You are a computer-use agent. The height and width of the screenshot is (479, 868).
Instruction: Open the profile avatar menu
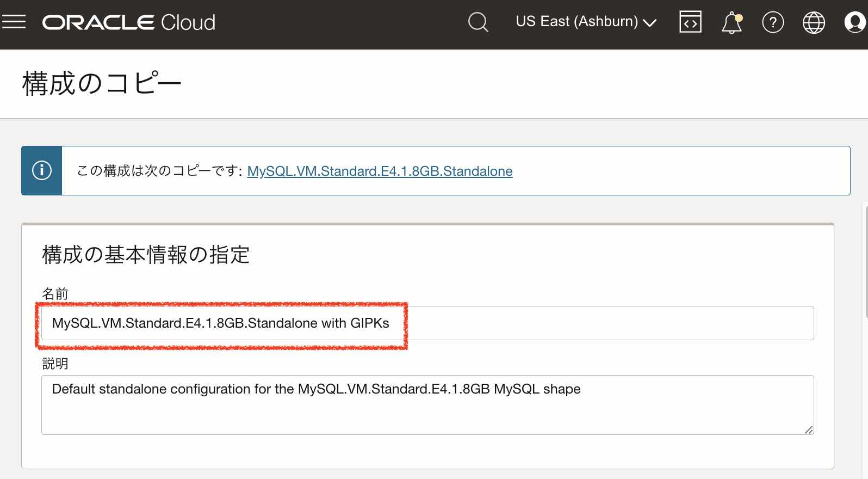(854, 22)
